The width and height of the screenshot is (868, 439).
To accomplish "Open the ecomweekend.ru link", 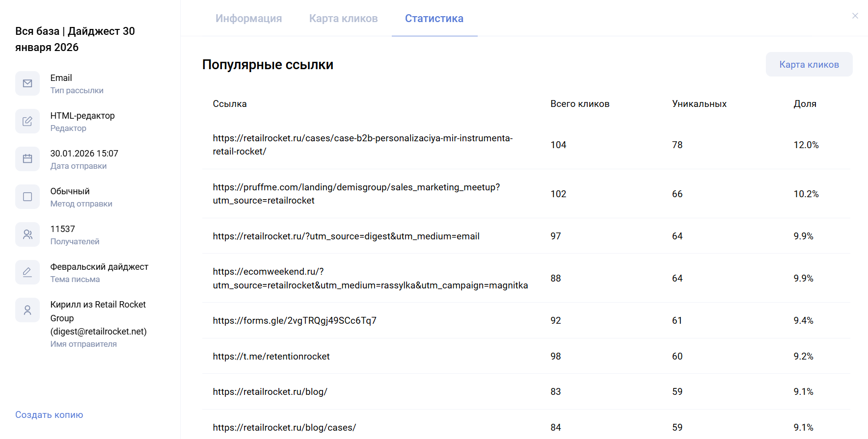I will [370, 278].
